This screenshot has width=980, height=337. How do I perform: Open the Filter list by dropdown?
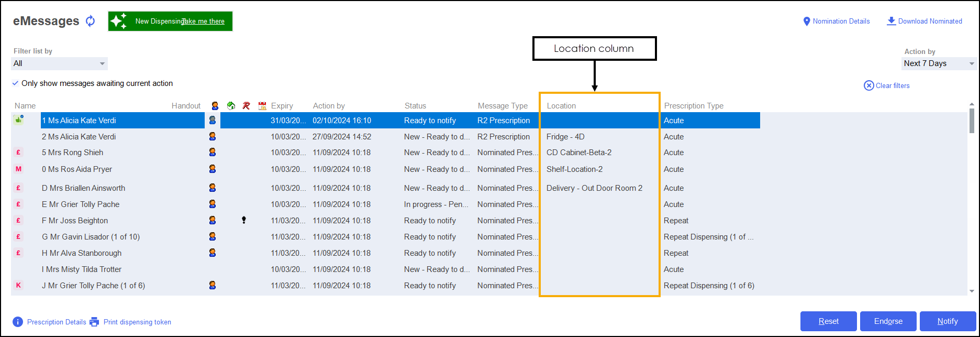[59, 63]
